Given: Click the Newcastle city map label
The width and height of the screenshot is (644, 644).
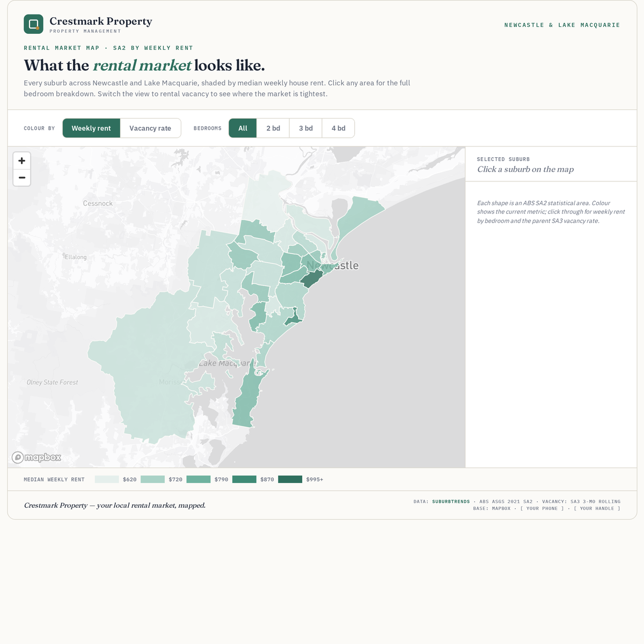Looking at the screenshot, I should pos(333,265).
